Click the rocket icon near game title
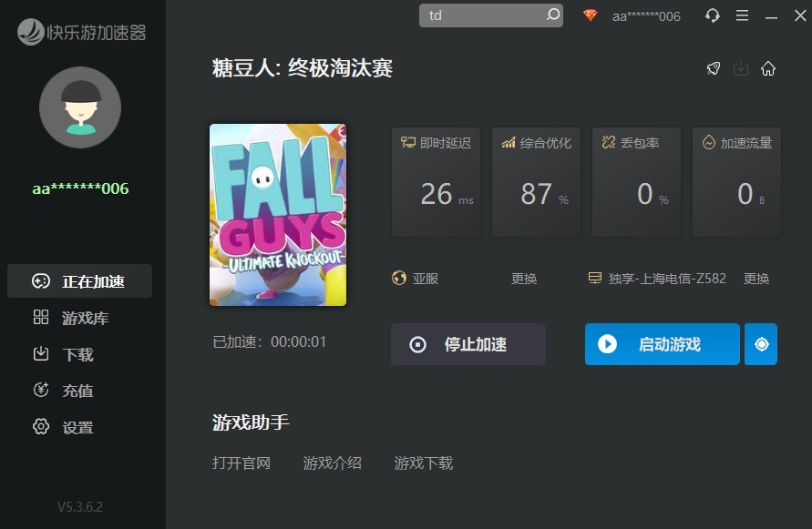The image size is (812, 529). tap(714, 69)
